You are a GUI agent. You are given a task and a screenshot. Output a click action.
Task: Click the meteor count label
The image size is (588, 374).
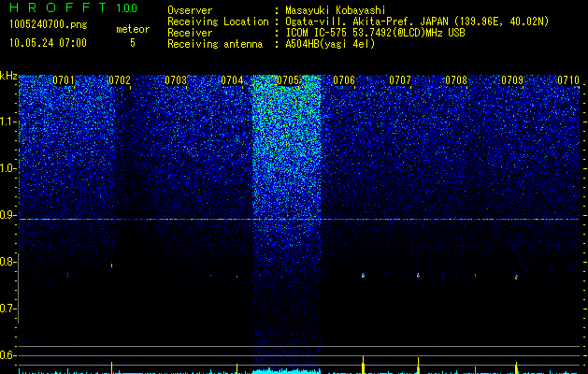pos(133,29)
